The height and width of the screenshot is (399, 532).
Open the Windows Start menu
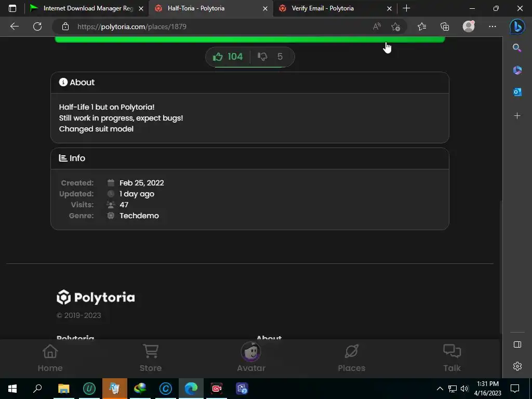12,389
